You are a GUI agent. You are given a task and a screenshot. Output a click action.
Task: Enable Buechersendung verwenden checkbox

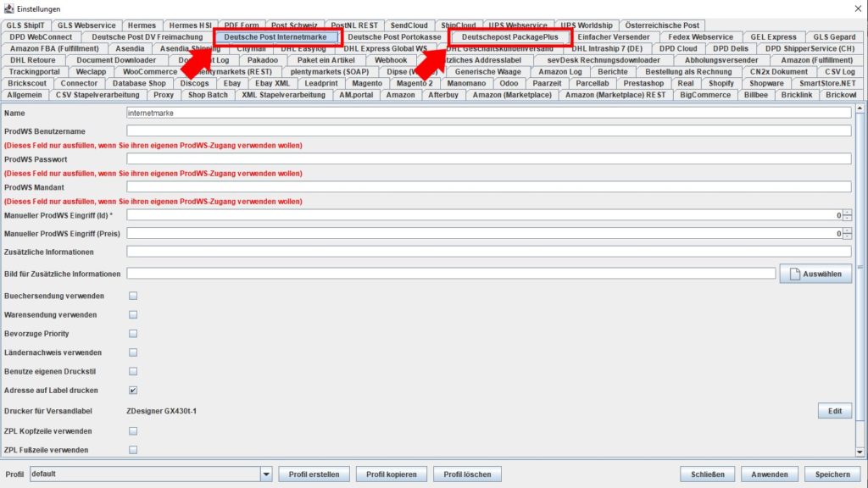tap(133, 296)
